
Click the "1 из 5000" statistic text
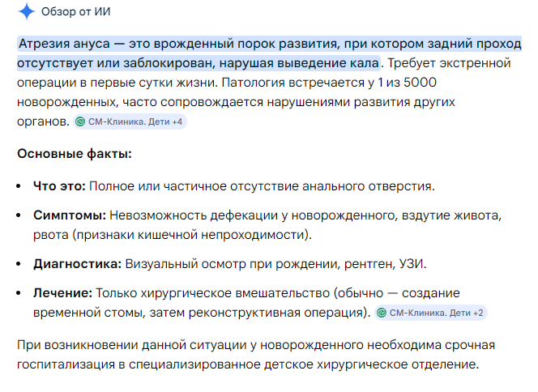coord(403,83)
